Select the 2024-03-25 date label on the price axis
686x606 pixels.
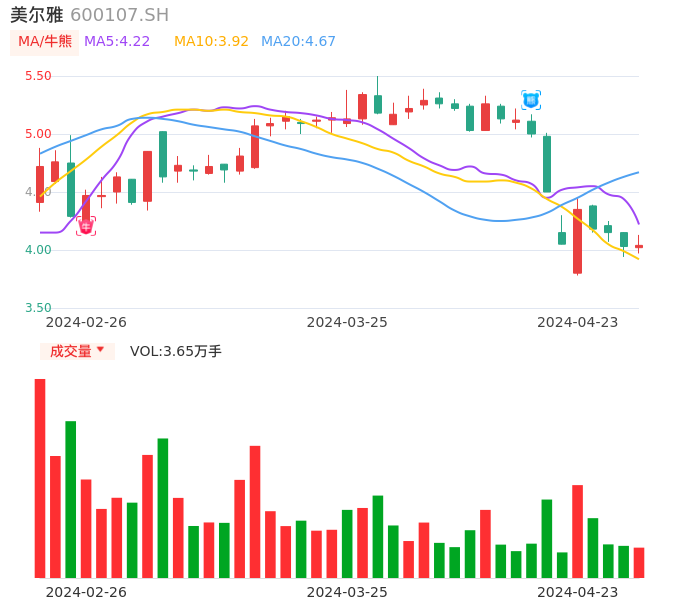(347, 322)
